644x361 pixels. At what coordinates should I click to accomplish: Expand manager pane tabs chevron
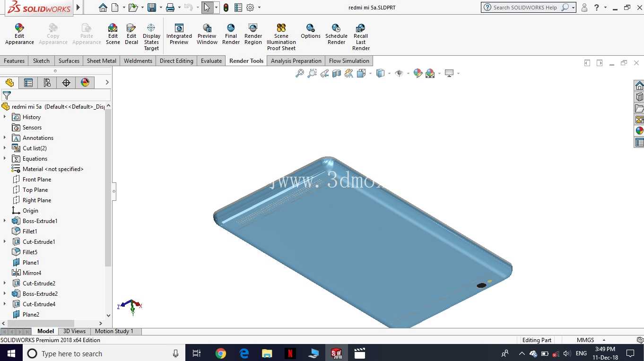point(107,83)
